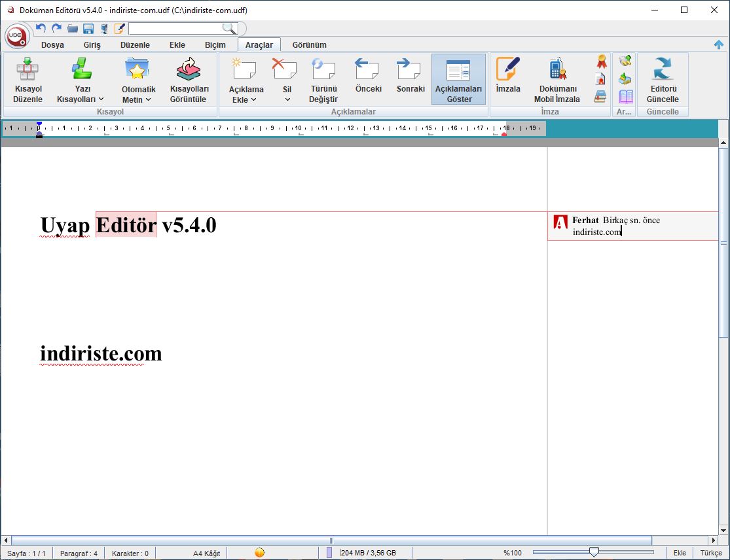
Task: Click Türünü Değiştir comment tool
Action: (x=323, y=80)
